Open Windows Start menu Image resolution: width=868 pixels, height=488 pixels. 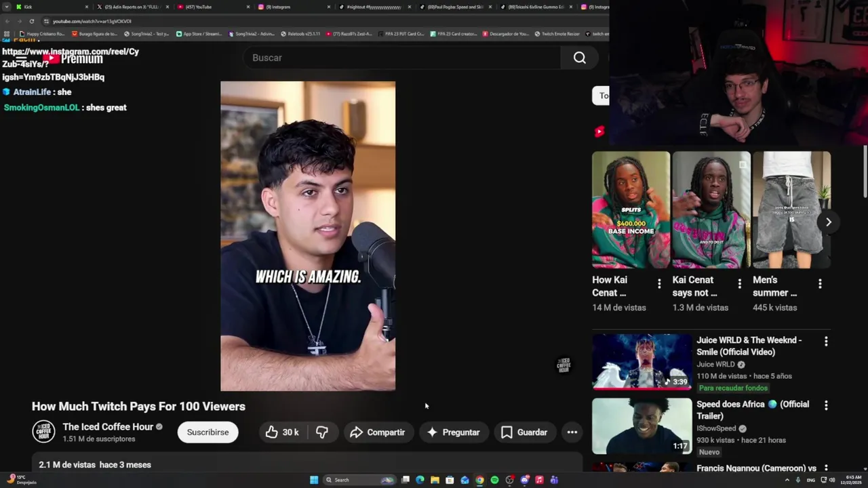(x=314, y=480)
